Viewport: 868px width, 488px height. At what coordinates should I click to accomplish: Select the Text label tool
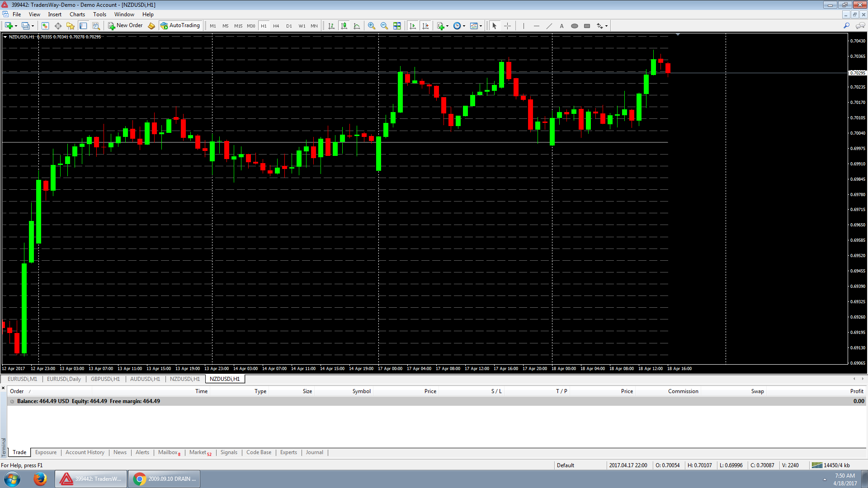[561, 26]
